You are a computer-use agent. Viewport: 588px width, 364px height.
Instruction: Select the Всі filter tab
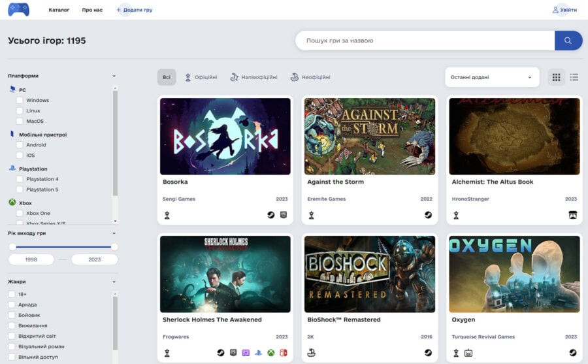click(x=167, y=77)
